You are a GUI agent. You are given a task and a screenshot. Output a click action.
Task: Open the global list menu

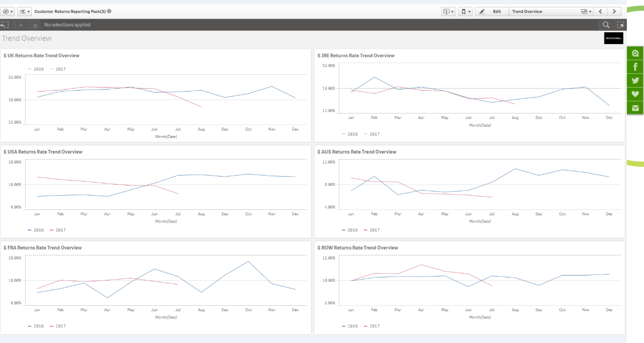click(24, 11)
